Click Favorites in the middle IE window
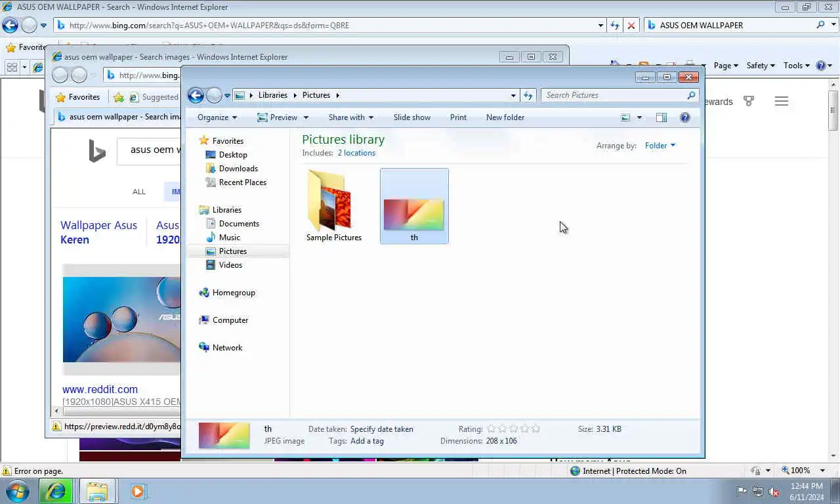840x504 pixels. click(78, 97)
